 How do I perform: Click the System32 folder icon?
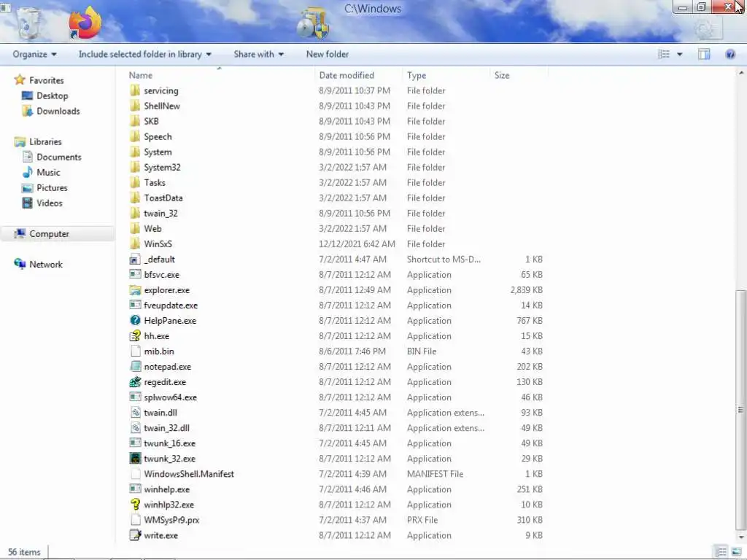135,167
